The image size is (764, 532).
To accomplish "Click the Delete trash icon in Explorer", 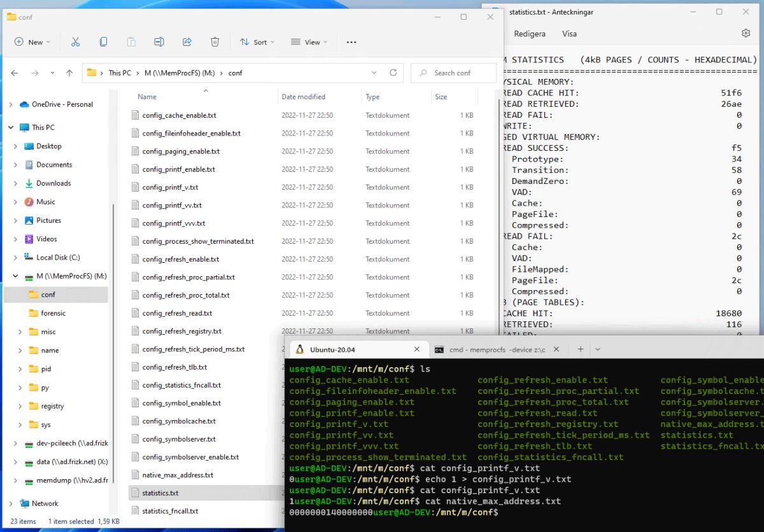I will pos(215,42).
